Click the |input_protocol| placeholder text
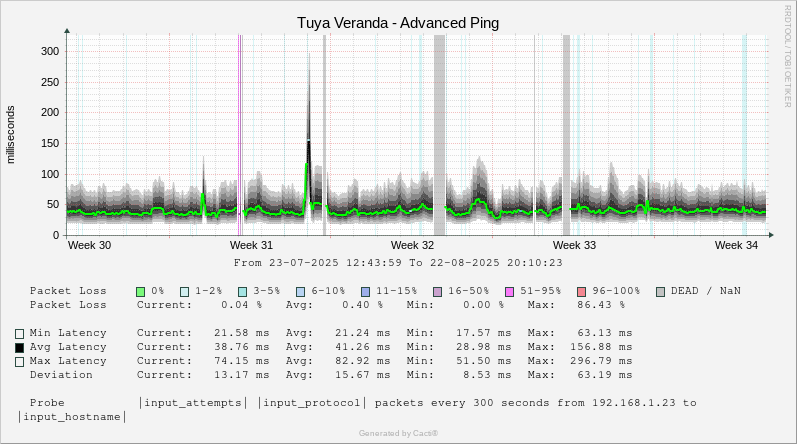This screenshot has height=444, width=797. tap(312, 403)
